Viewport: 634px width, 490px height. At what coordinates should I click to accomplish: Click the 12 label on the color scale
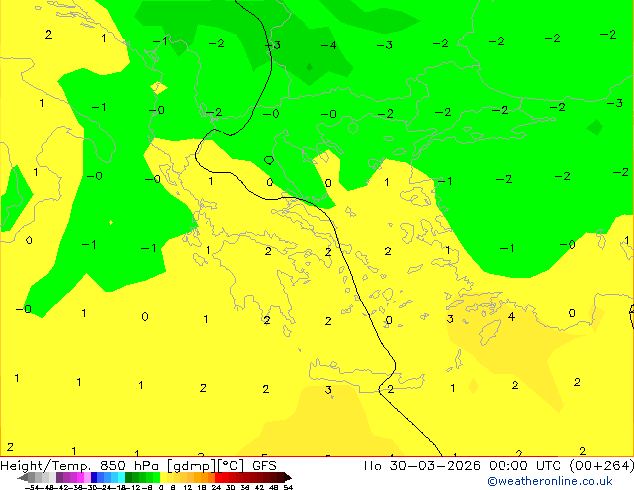point(187,488)
